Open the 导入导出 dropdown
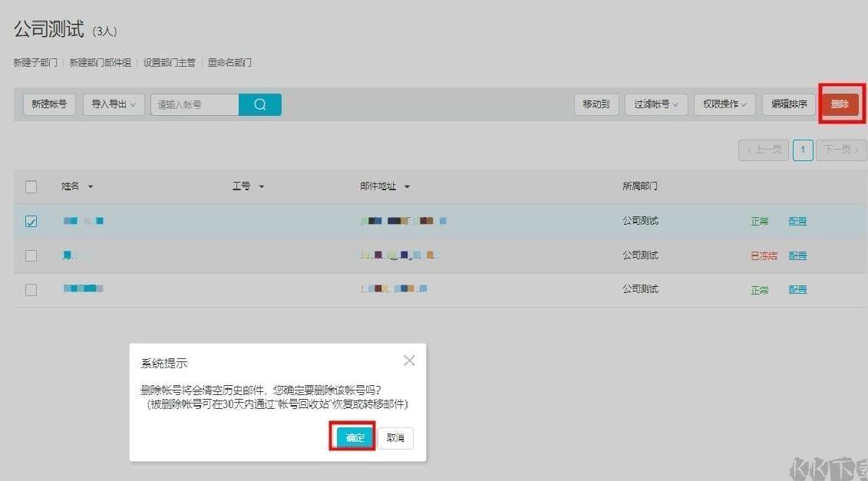 (x=114, y=104)
